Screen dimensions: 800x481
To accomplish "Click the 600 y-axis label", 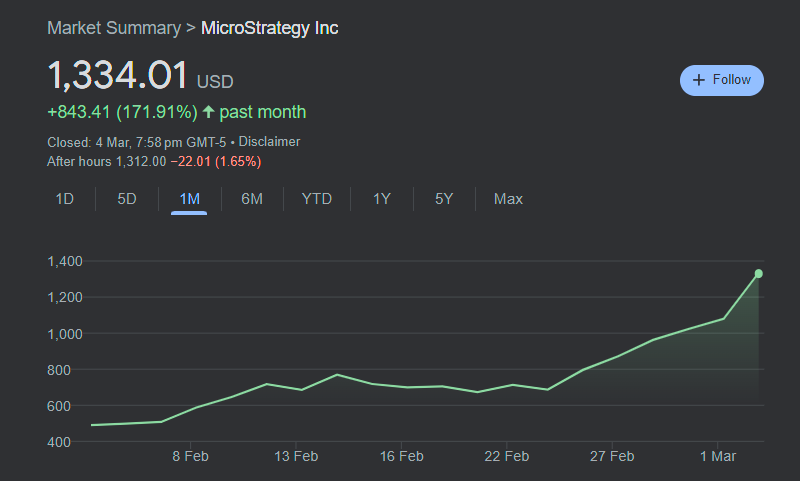I will (59, 407).
